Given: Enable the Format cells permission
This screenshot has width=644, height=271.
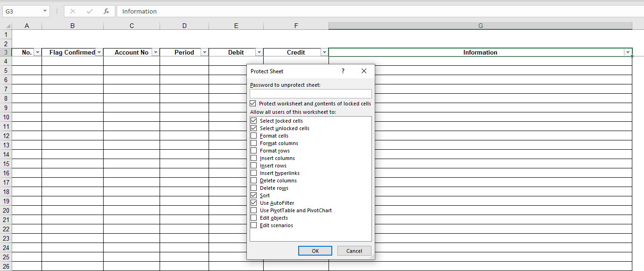Looking at the screenshot, I should coord(254,135).
